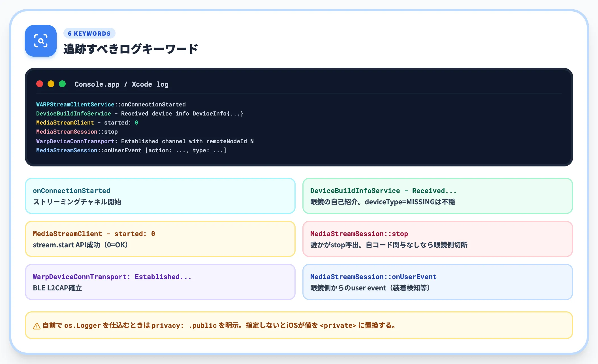Image resolution: width=598 pixels, height=364 pixels.
Task: Open the WarpDeviceConnTransport: Established... card
Action: 160,282
